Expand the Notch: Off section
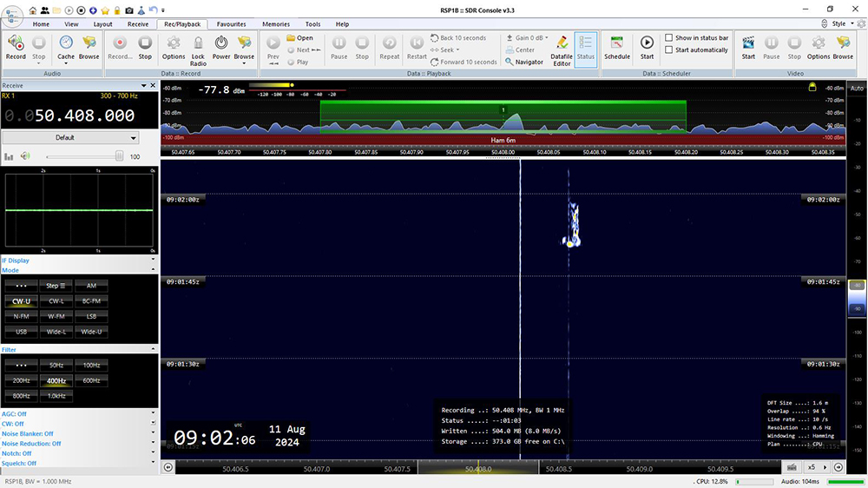This screenshot has height=488, width=868. pos(153,453)
